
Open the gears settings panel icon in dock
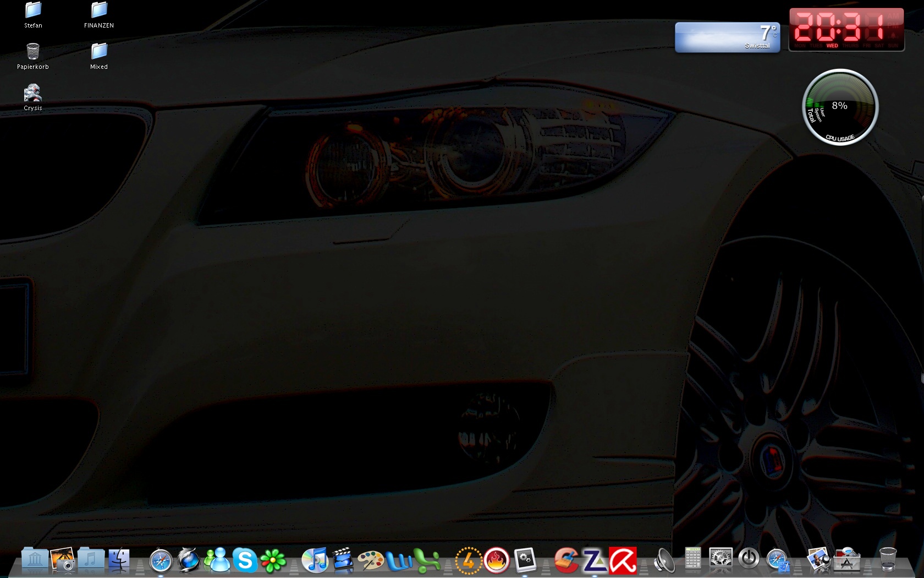pos(525,560)
